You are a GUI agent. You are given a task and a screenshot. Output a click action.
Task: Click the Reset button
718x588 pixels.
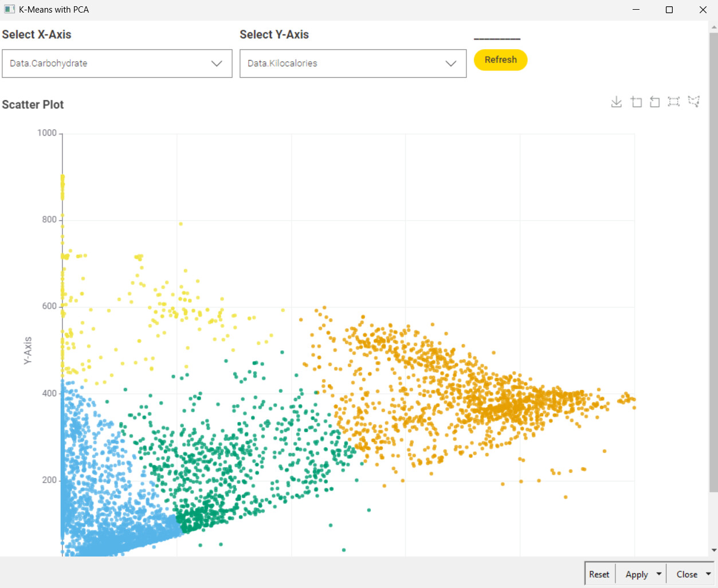click(599, 574)
